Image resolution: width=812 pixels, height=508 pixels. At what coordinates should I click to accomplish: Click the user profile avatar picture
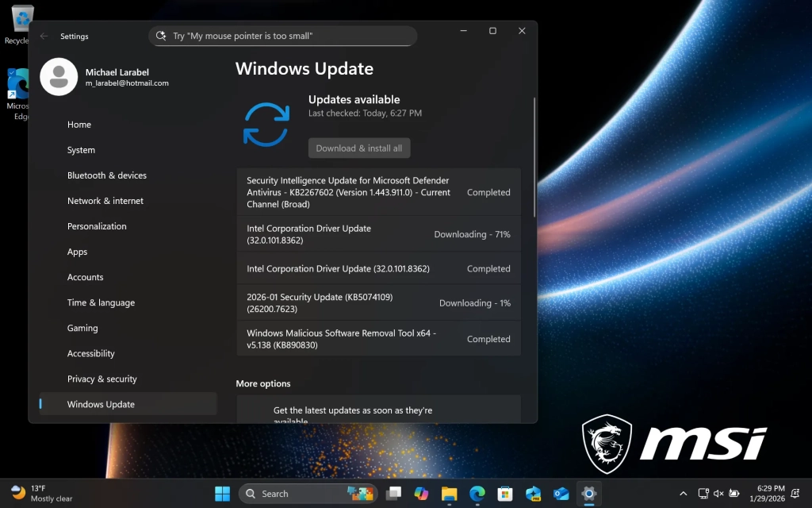[x=59, y=77]
